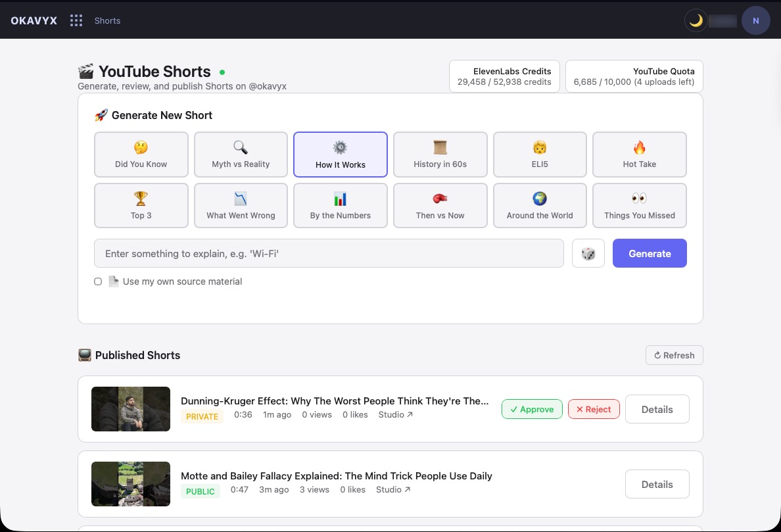Click the OKAVYX logo

coord(34,20)
